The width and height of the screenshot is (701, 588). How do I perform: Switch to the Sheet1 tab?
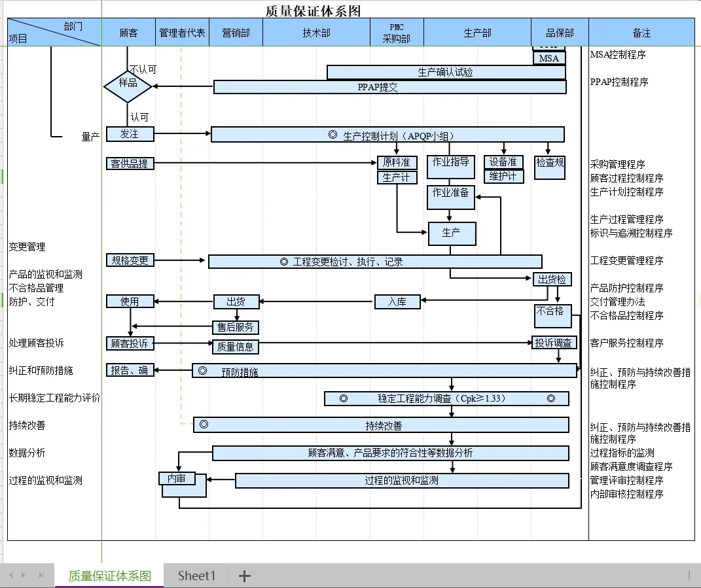pyautogui.click(x=196, y=576)
